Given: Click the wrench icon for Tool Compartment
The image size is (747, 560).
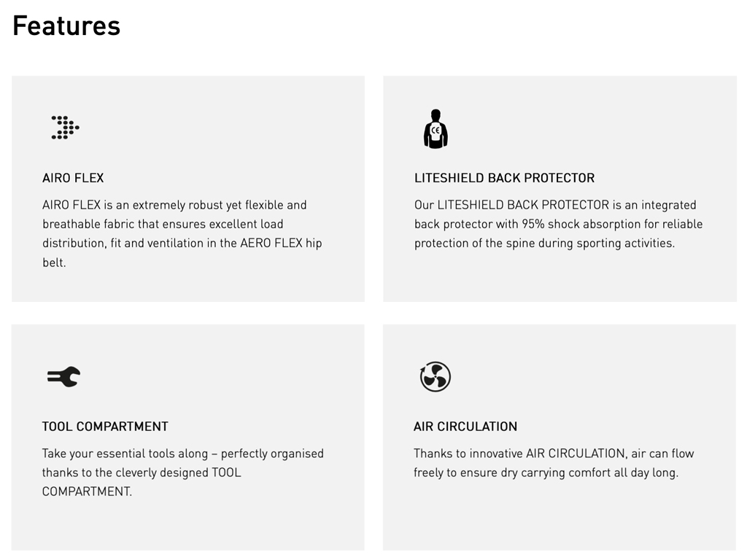Looking at the screenshot, I should 63,377.
